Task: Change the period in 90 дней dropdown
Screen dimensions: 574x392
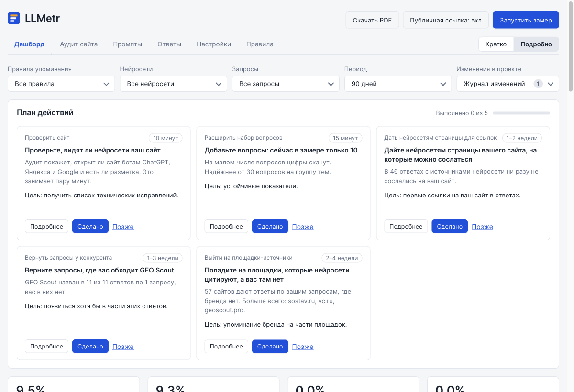Action: click(398, 84)
